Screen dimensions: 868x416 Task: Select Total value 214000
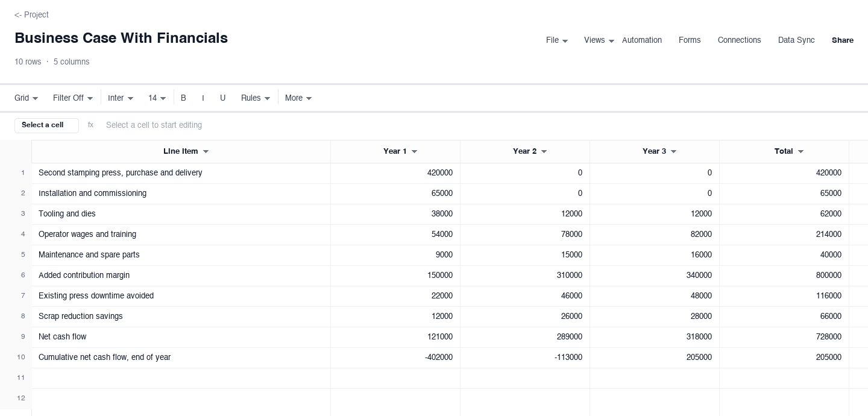point(784,235)
